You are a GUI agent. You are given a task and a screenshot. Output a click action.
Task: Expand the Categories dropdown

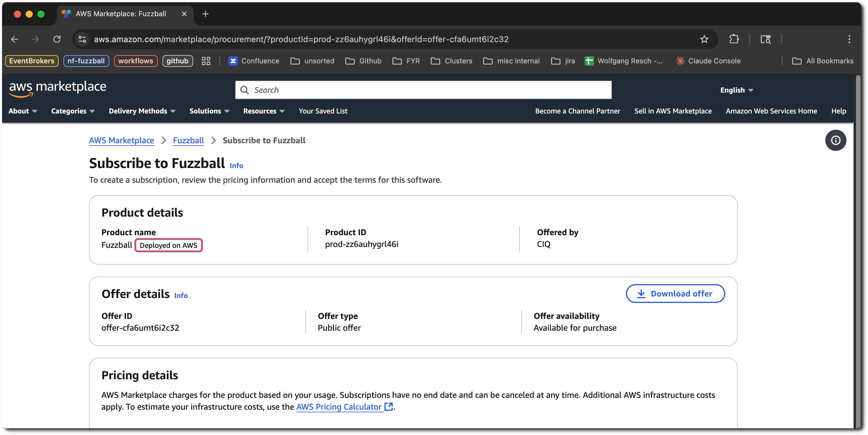(x=73, y=111)
